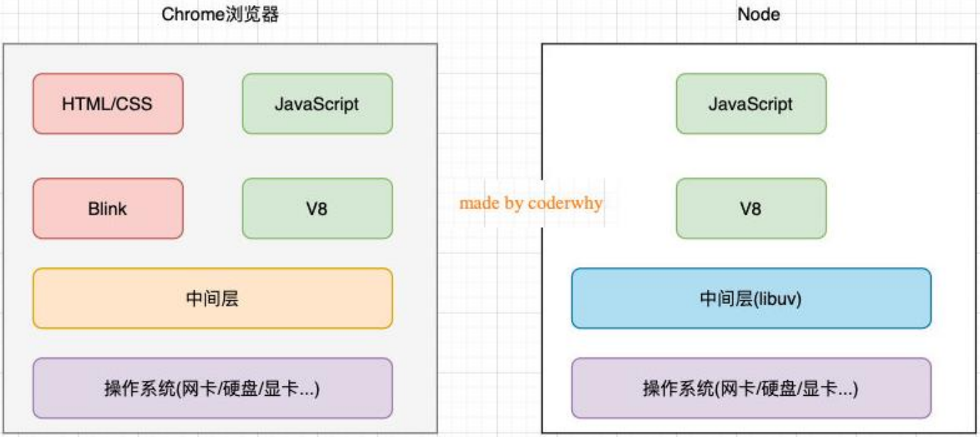980x437 pixels.
Task: Select the red HTML/CSS box
Action: point(108,104)
